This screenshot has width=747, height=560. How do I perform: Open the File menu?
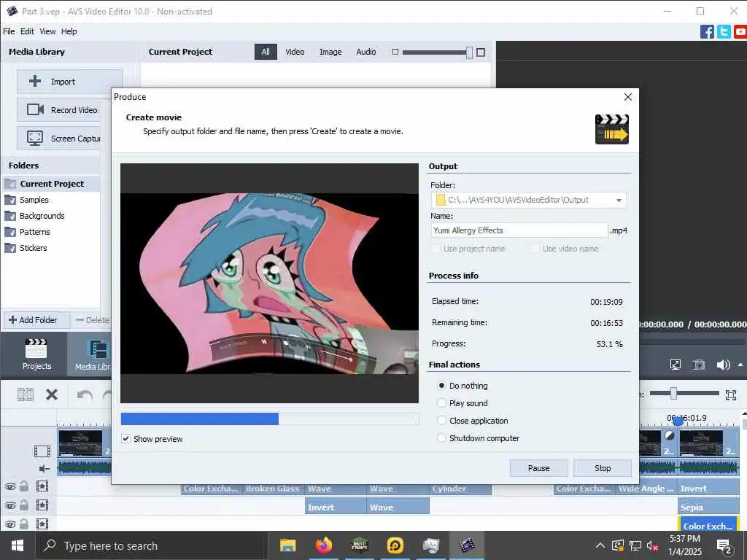[9, 31]
